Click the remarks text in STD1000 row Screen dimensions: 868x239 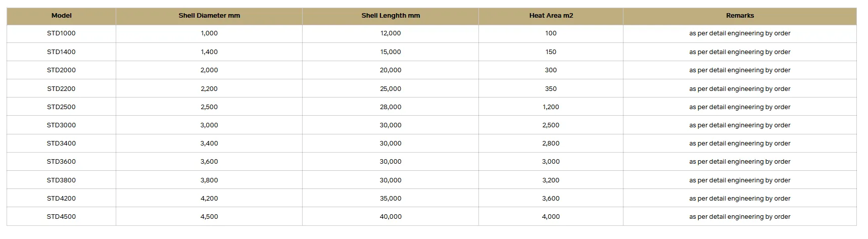740,33
